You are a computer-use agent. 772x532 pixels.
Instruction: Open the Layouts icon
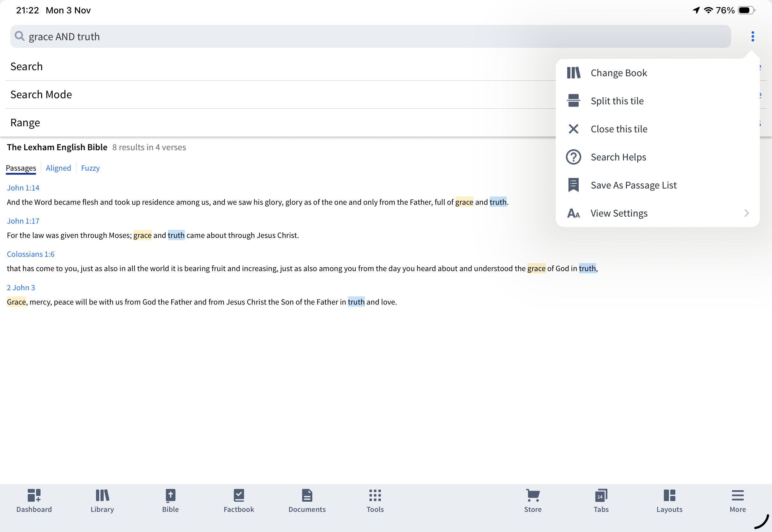pos(669,500)
